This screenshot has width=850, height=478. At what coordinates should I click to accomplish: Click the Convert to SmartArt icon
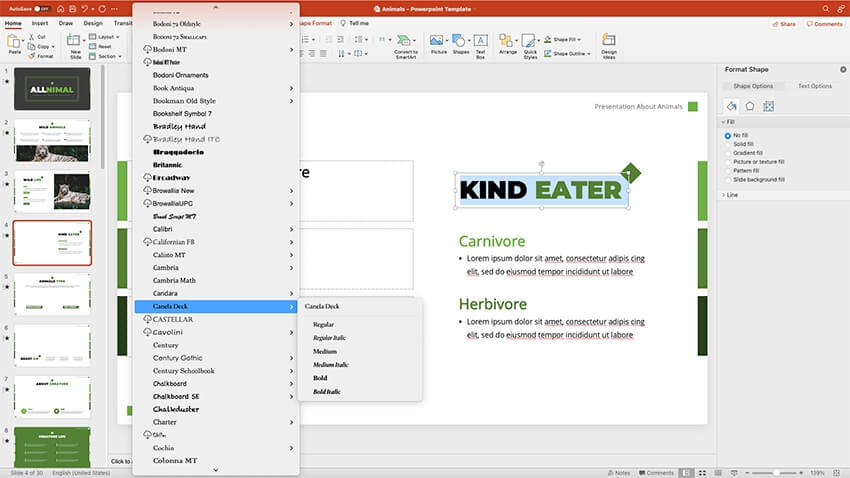tap(406, 43)
